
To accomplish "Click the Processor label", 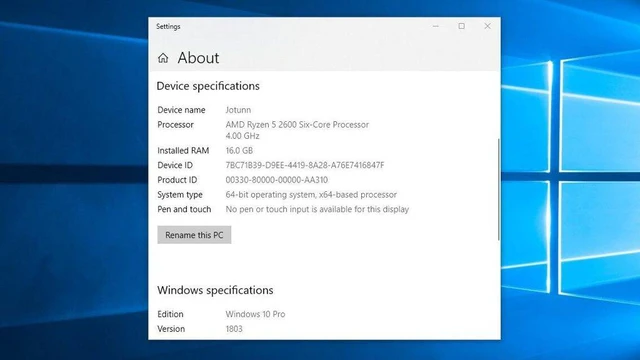I will pos(176,124).
